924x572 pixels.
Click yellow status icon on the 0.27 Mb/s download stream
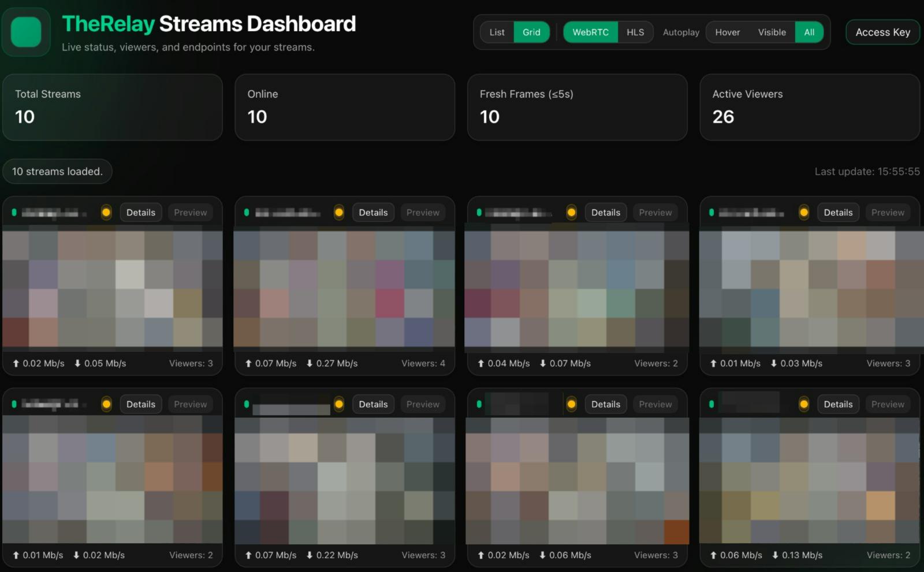click(339, 213)
